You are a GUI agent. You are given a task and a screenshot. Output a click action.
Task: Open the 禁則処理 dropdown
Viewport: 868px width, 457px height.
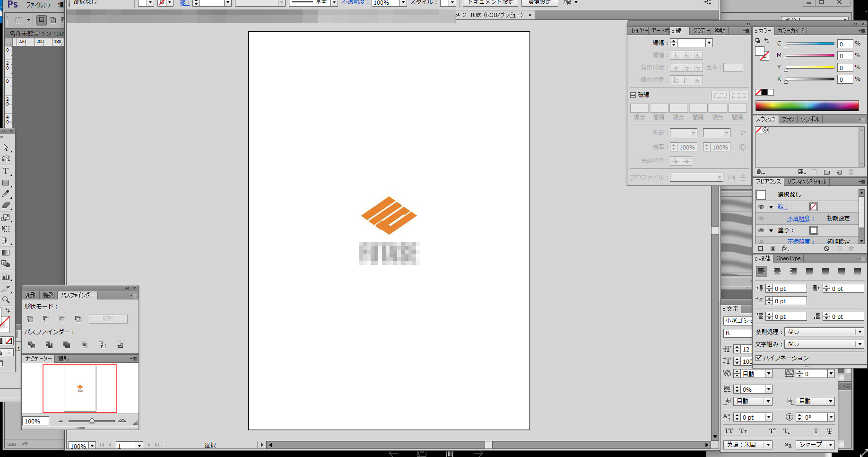pyautogui.click(x=824, y=332)
